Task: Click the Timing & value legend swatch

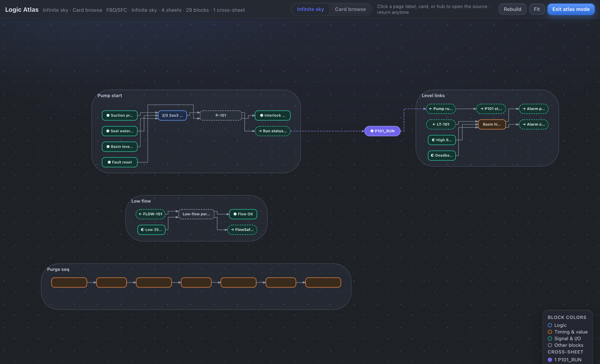Action: pos(550,332)
